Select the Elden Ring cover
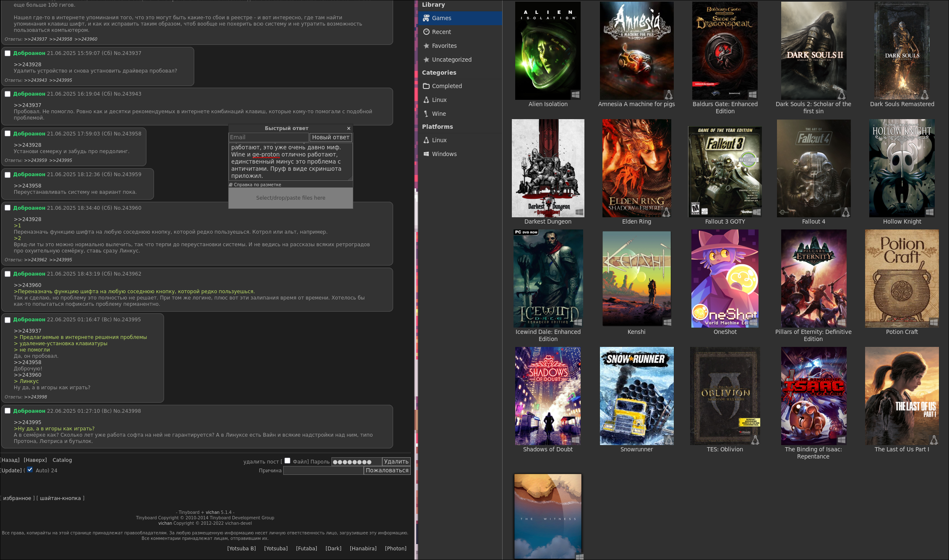This screenshot has height=560, width=949. click(636, 168)
